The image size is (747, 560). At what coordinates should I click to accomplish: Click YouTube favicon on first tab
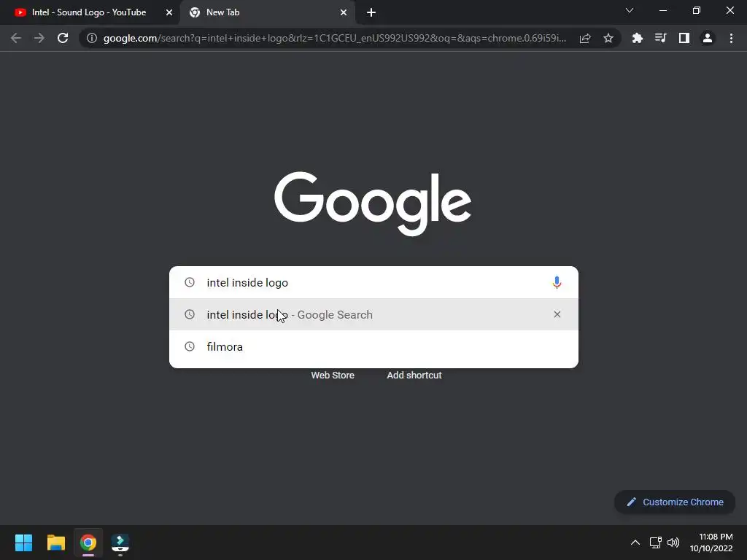click(x=20, y=12)
